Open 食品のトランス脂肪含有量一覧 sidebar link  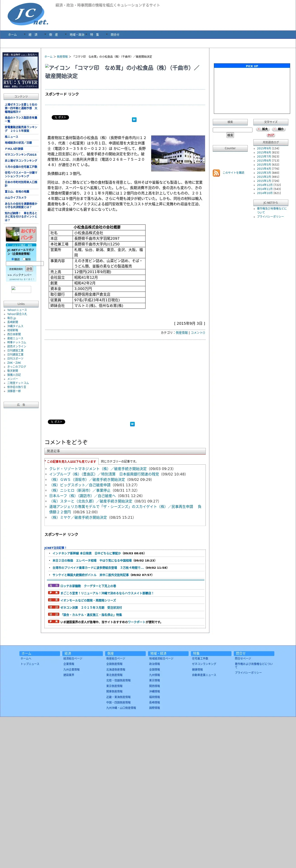coord(21,119)
